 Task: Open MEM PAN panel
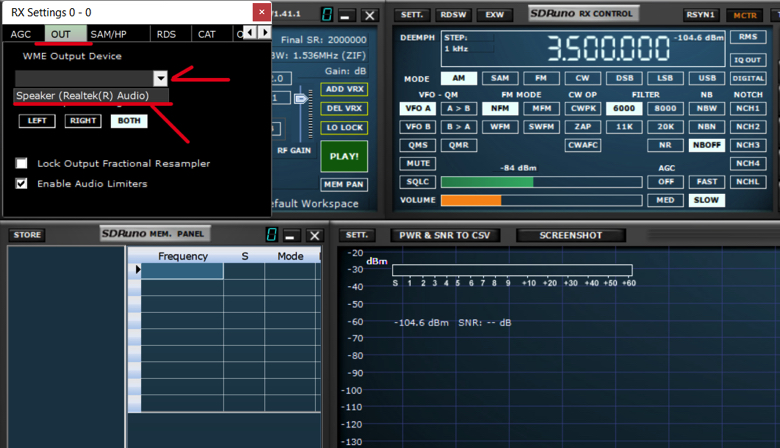pyautogui.click(x=344, y=184)
